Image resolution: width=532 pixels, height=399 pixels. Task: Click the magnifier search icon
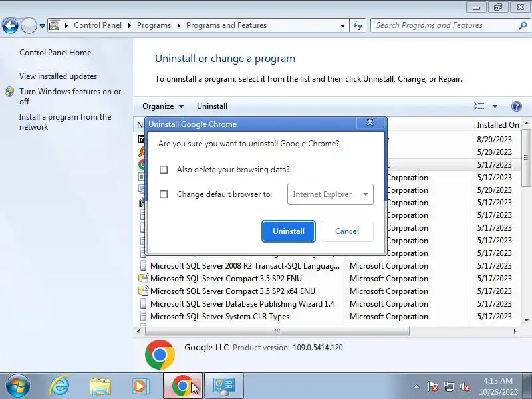[523, 25]
